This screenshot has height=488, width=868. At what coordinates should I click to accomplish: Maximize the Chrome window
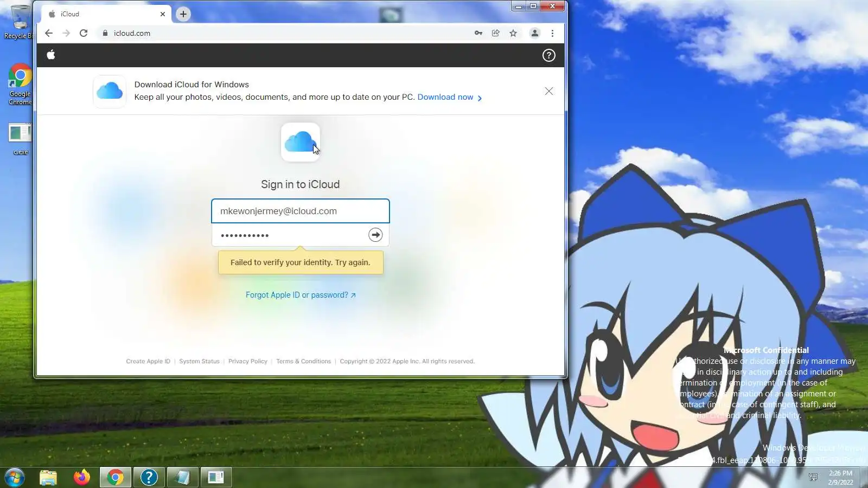533,6
